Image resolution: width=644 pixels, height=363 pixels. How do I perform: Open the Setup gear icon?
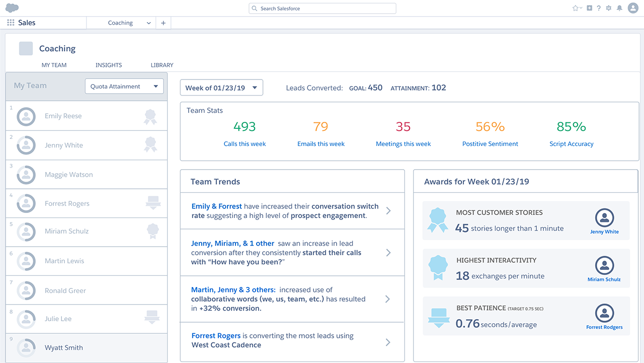[609, 8]
